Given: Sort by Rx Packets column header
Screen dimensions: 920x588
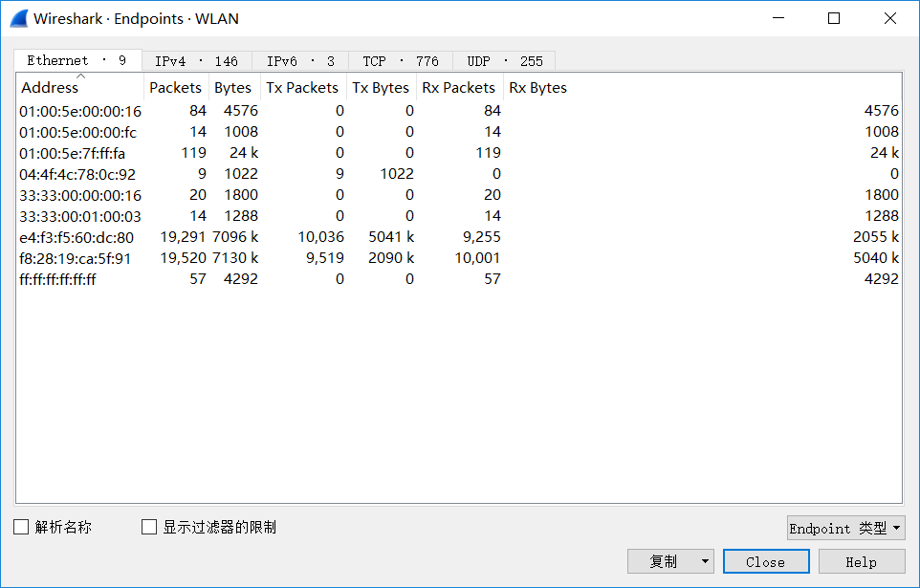Looking at the screenshot, I should coord(460,87).
